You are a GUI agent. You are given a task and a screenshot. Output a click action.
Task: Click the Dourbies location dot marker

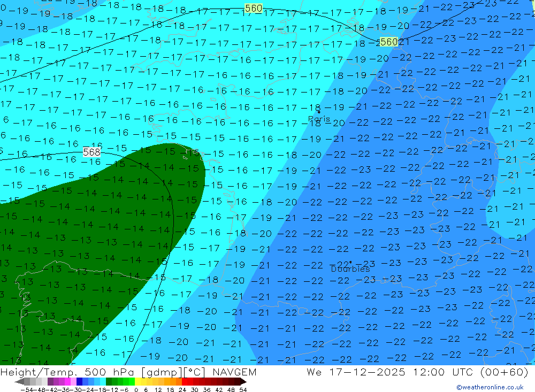point(350,263)
